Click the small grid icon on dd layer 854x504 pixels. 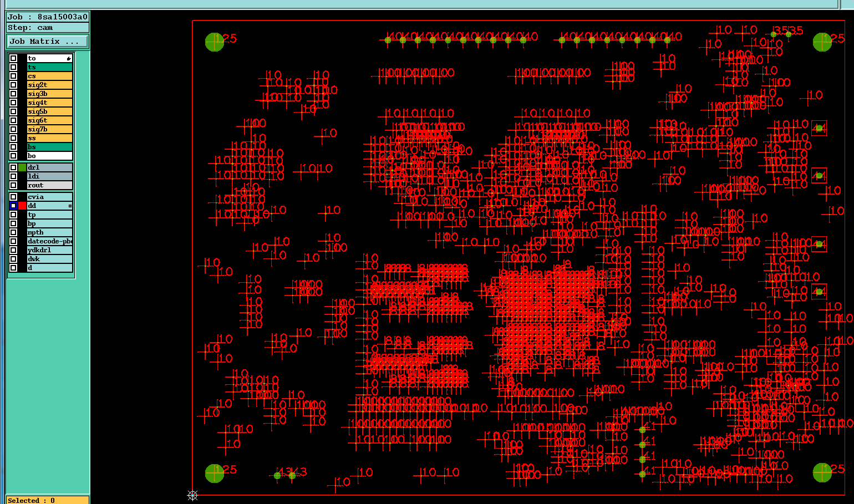70,206
